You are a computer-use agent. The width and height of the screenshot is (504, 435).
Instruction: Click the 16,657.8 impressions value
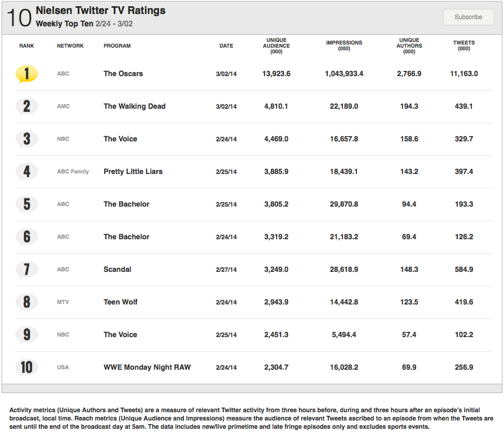pyautogui.click(x=344, y=139)
